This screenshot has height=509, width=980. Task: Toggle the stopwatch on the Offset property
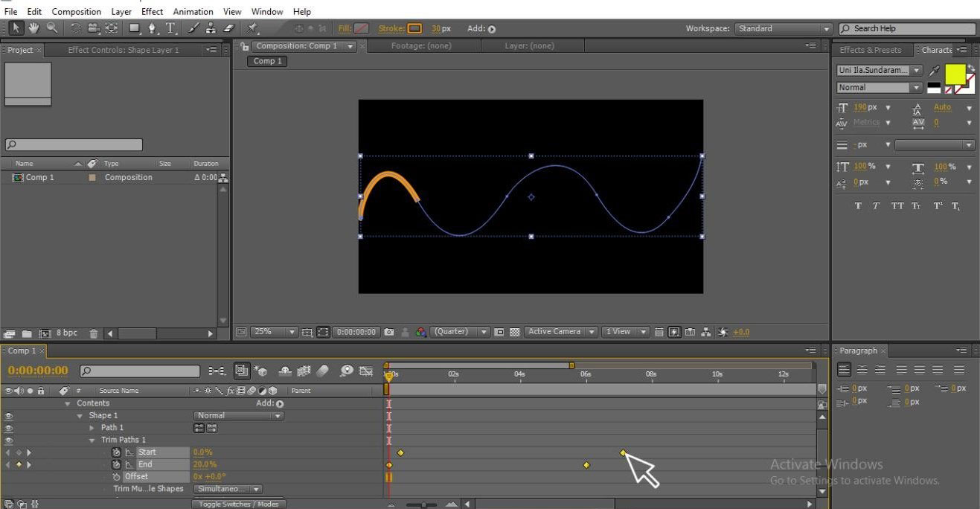point(116,476)
